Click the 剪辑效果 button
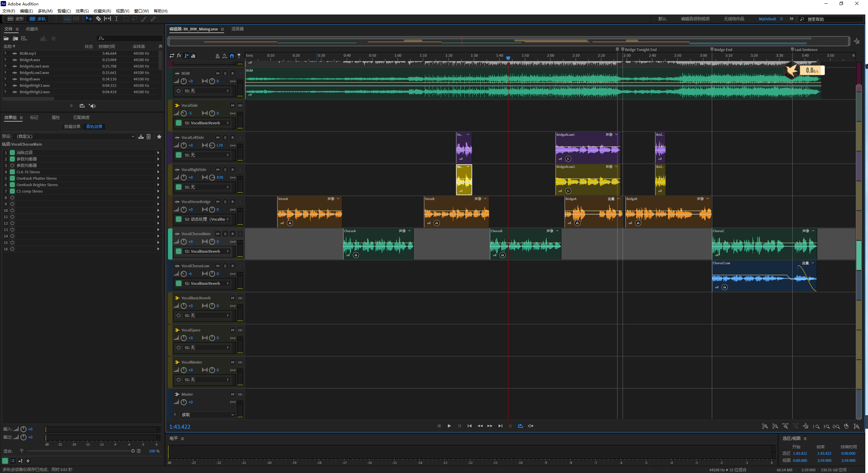This screenshot has height=473, width=868. tap(72, 127)
